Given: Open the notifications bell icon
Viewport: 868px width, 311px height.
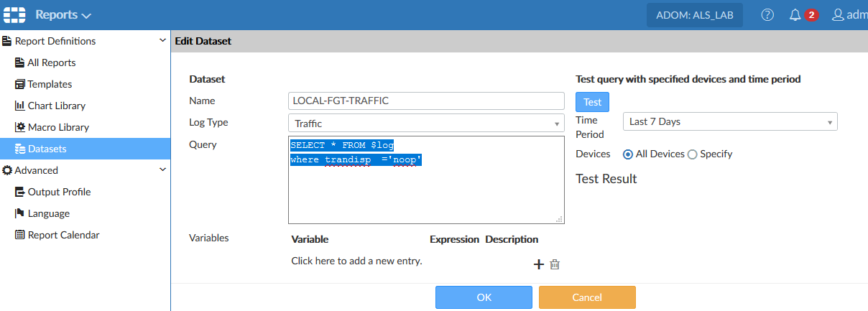Looking at the screenshot, I should [795, 14].
